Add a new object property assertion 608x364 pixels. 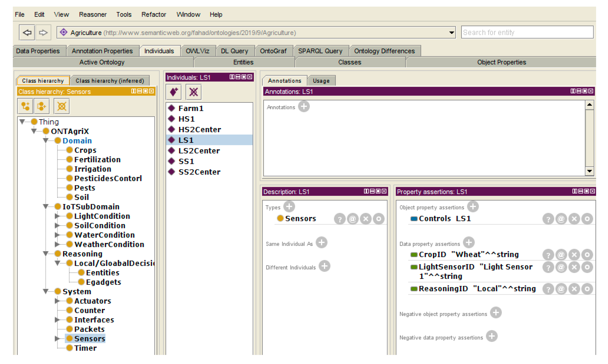(473, 207)
